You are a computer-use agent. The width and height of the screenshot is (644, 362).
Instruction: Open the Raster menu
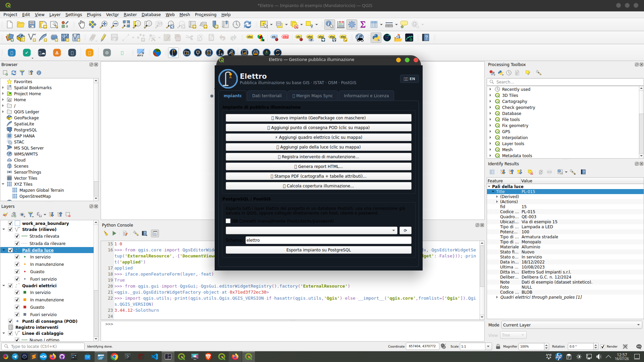[130, 14]
